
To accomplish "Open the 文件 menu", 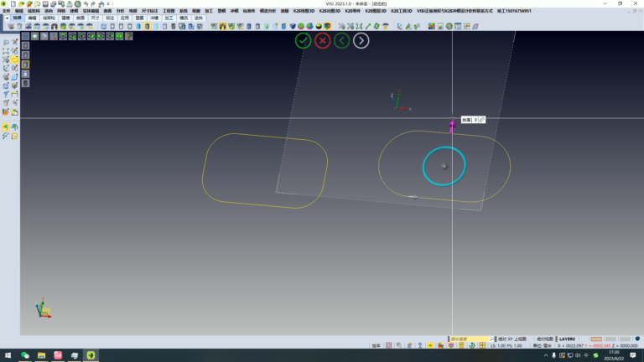I will 6,11.
